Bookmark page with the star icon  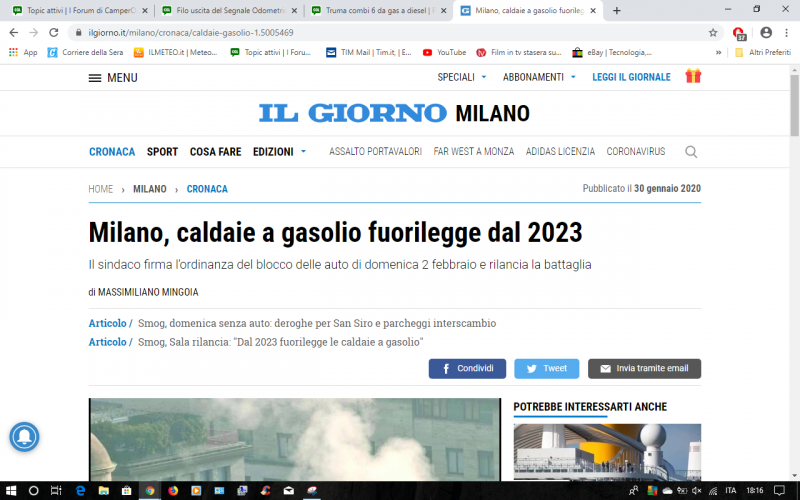pyautogui.click(x=713, y=32)
